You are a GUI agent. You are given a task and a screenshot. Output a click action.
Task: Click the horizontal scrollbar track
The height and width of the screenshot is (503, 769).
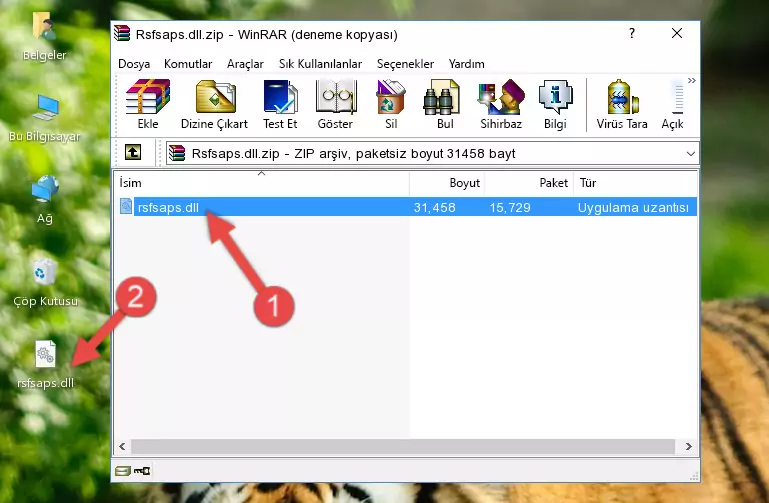[403, 446]
